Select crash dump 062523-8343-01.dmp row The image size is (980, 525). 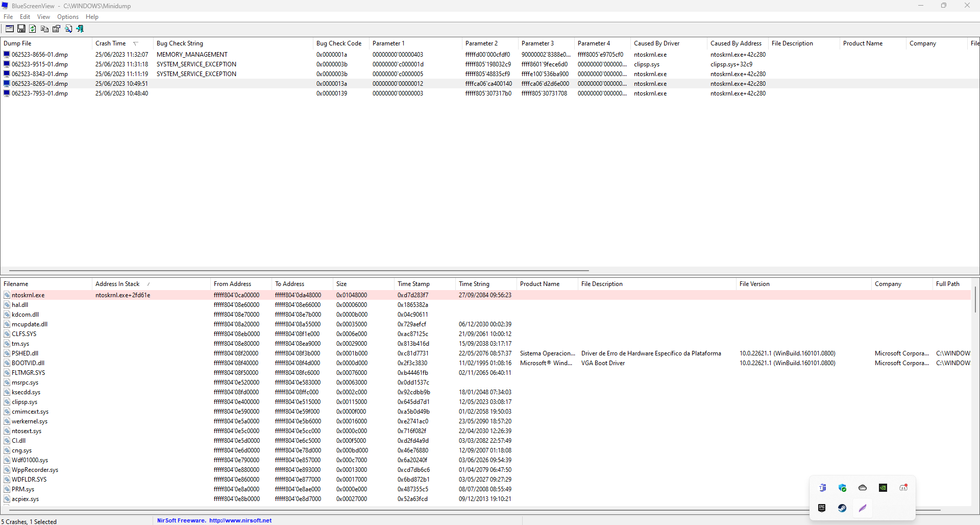[490, 74]
